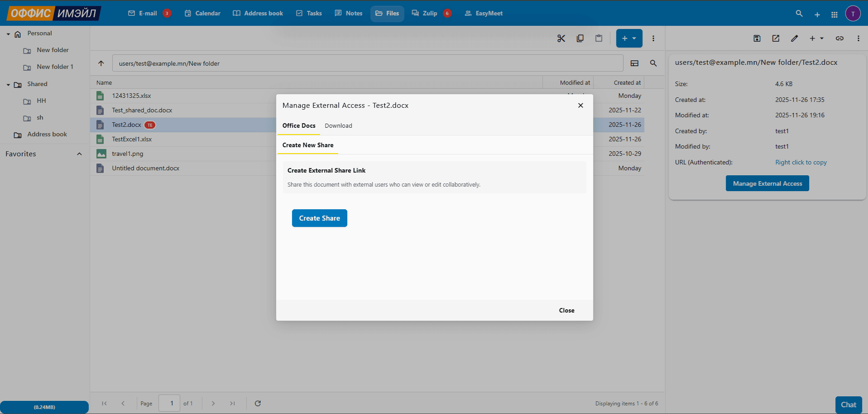Click the scissors cut icon
Screen dimensions: 868x414
(561, 39)
